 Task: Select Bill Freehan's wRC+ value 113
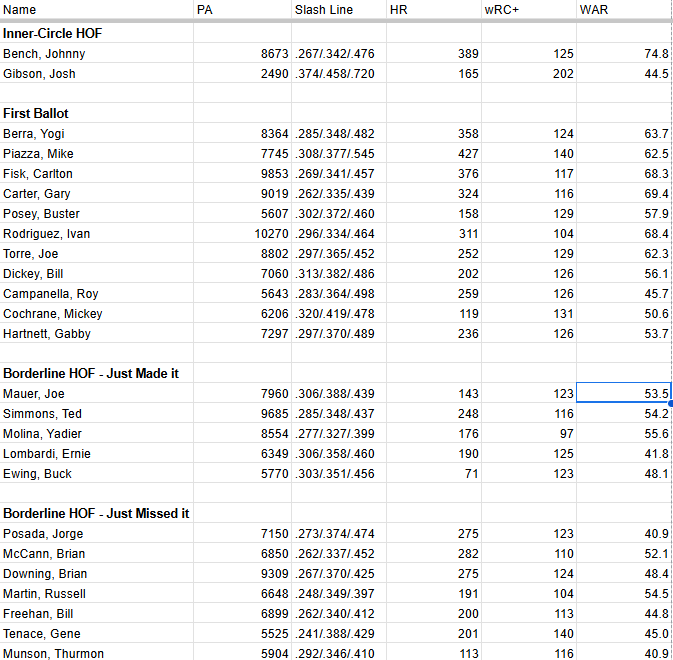(529, 614)
